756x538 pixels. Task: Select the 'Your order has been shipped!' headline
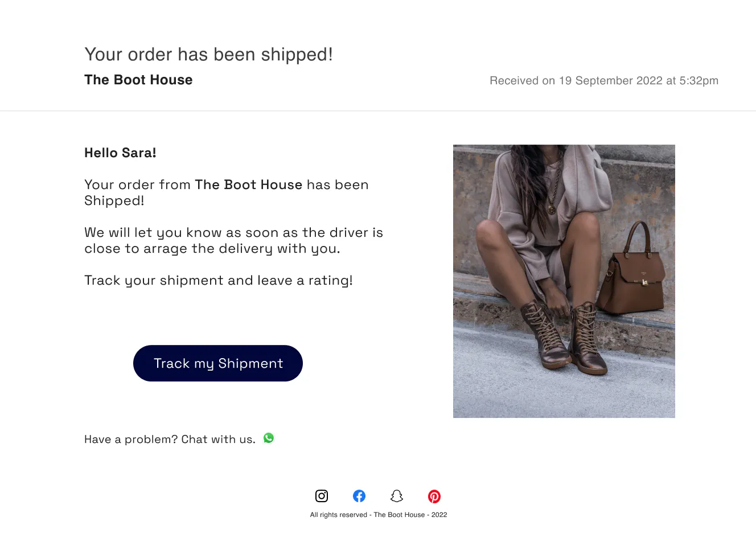pyautogui.click(x=209, y=54)
